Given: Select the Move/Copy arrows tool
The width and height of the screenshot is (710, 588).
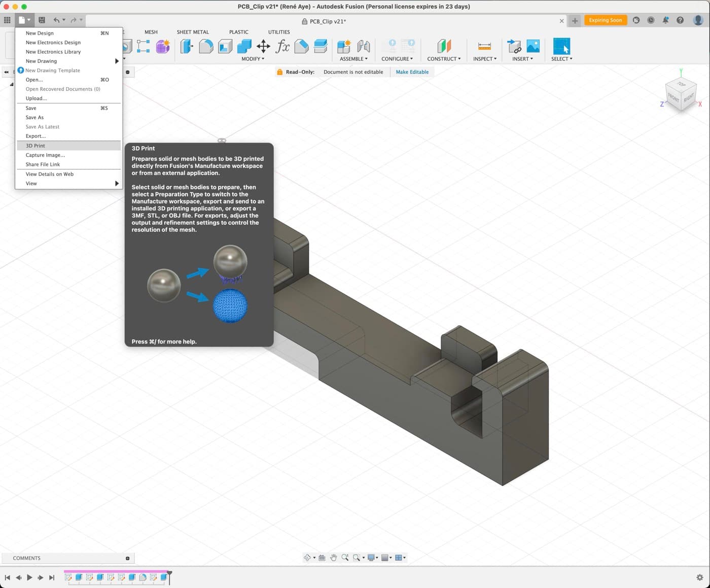Looking at the screenshot, I should tap(263, 46).
